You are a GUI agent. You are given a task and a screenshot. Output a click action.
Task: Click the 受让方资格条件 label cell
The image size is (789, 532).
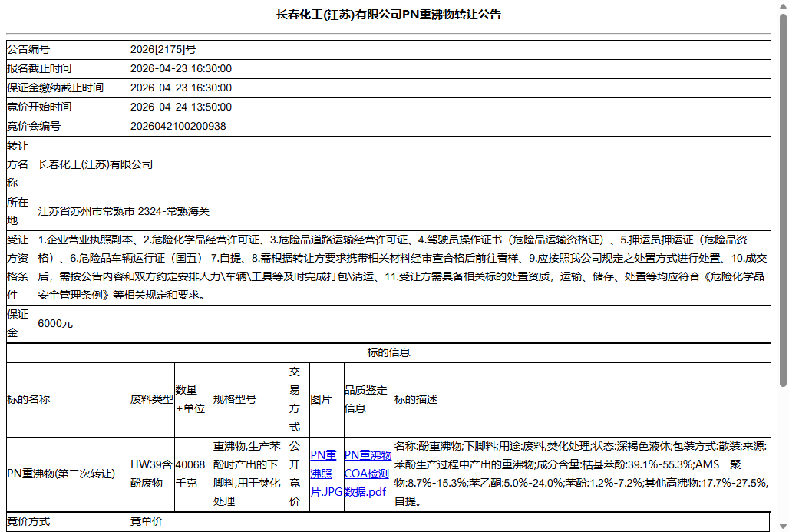coord(22,268)
